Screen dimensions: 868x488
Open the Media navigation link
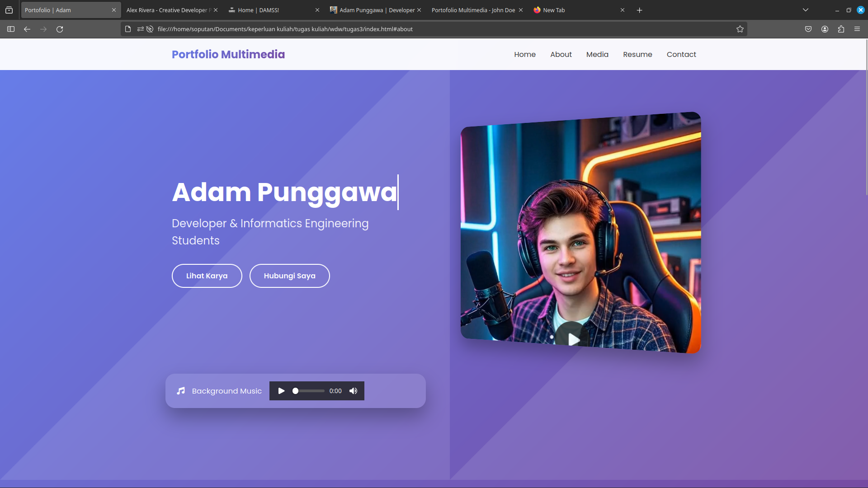coord(597,54)
